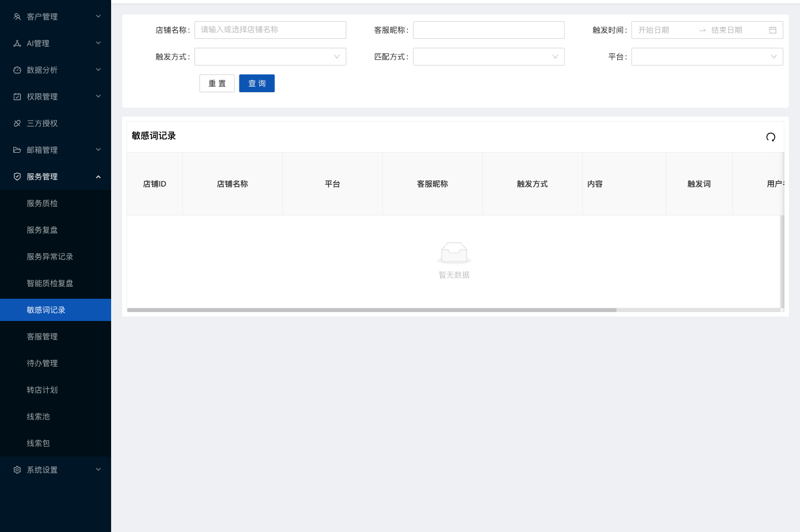Expand the 数据分析 menu chevron

pyautogui.click(x=98, y=70)
